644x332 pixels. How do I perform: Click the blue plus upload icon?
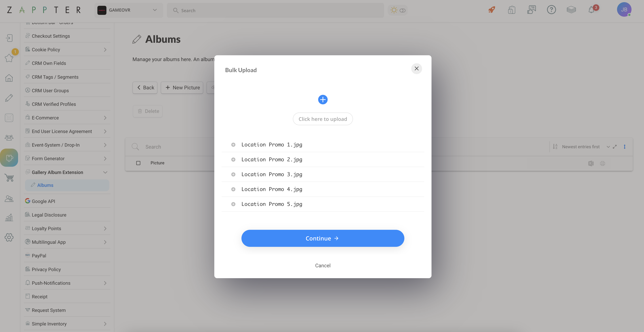click(x=323, y=99)
